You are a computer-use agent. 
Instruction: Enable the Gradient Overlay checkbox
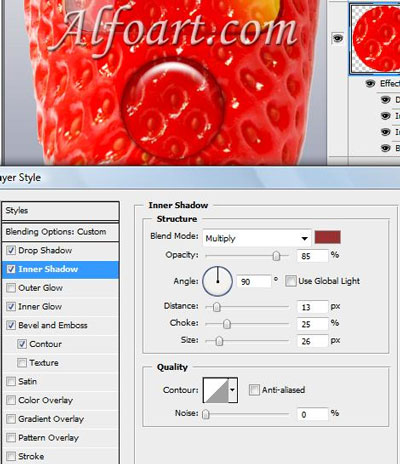coord(11,419)
